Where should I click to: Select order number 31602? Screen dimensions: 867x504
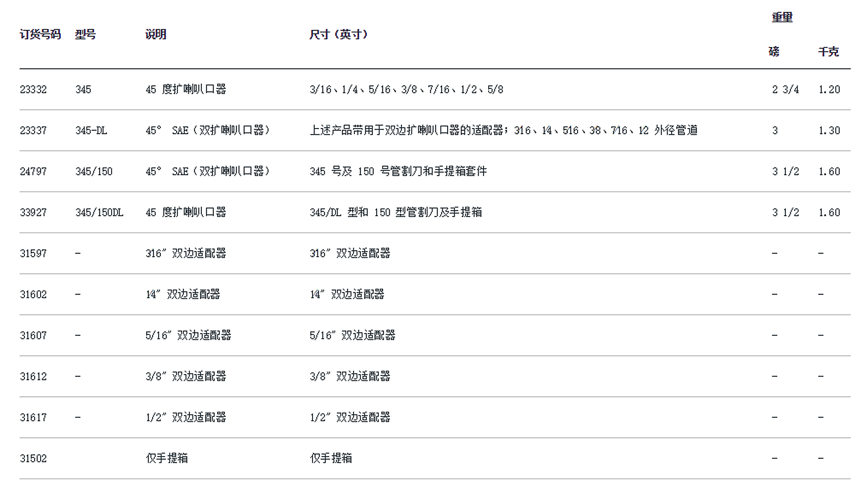coord(33,295)
